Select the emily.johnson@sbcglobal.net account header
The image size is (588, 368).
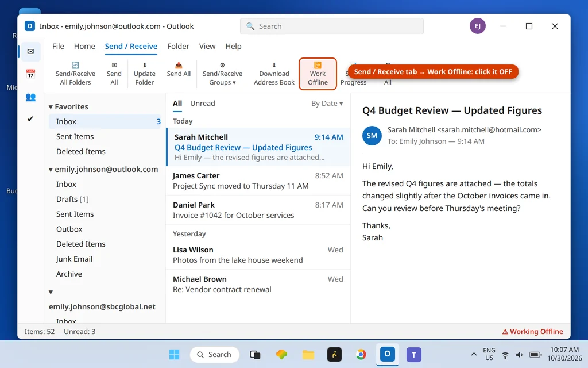102,307
